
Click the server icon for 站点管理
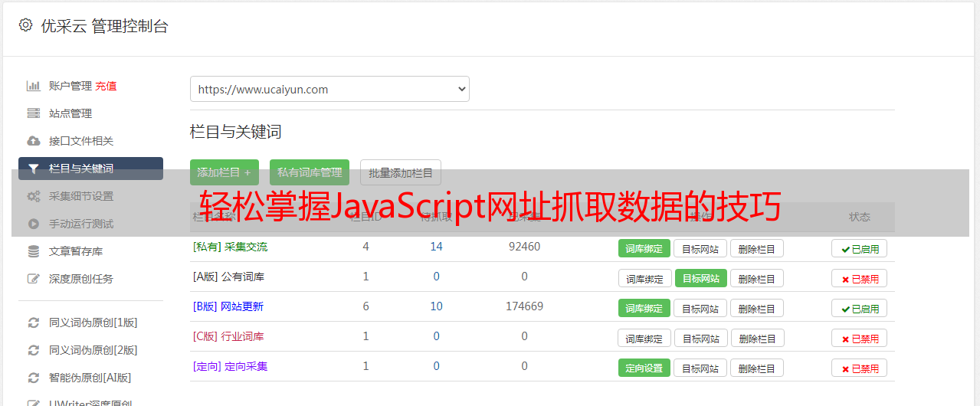[x=33, y=113]
